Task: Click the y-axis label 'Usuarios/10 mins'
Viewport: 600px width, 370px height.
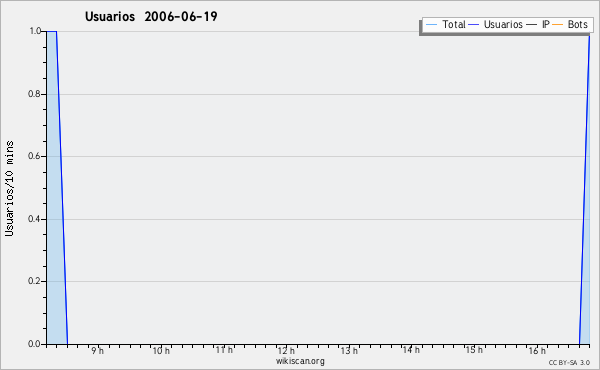Action: coord(9,188)
